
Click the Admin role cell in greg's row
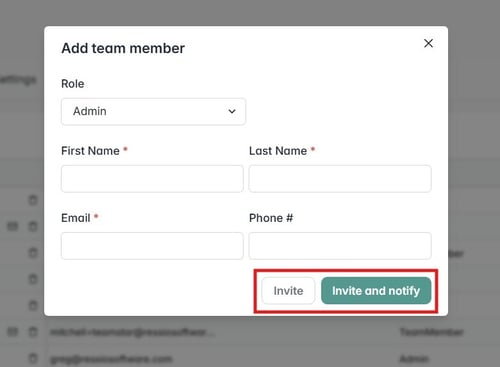click(x=414, y=359)
